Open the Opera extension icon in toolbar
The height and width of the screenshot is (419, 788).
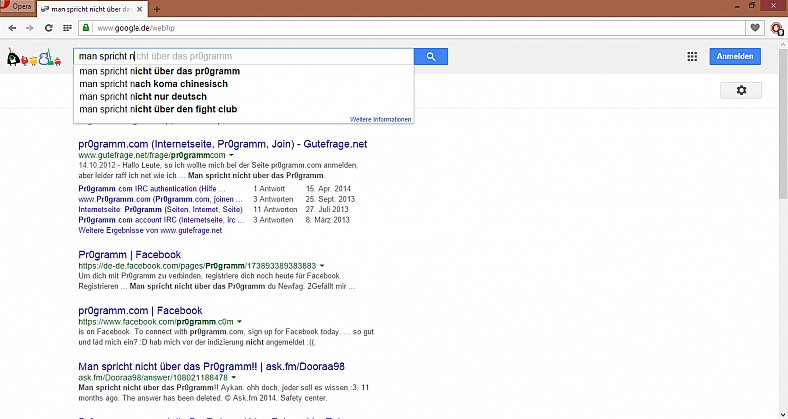(x=777, y=28)
